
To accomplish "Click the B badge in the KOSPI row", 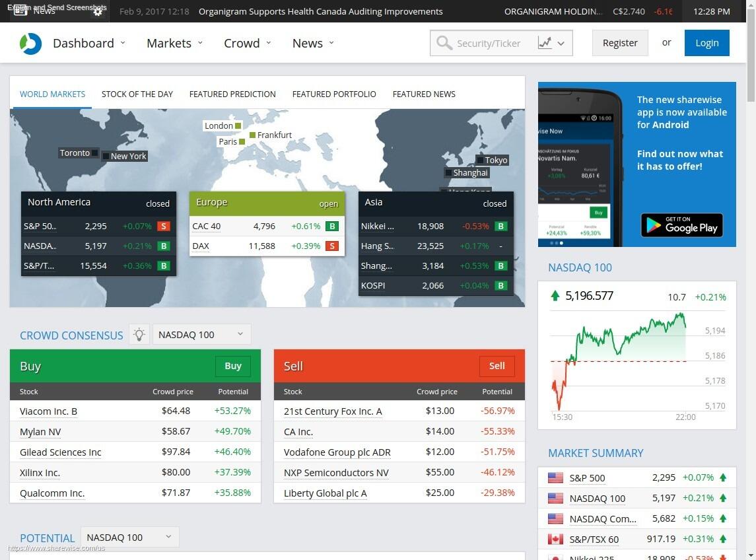I will (500, 285).
